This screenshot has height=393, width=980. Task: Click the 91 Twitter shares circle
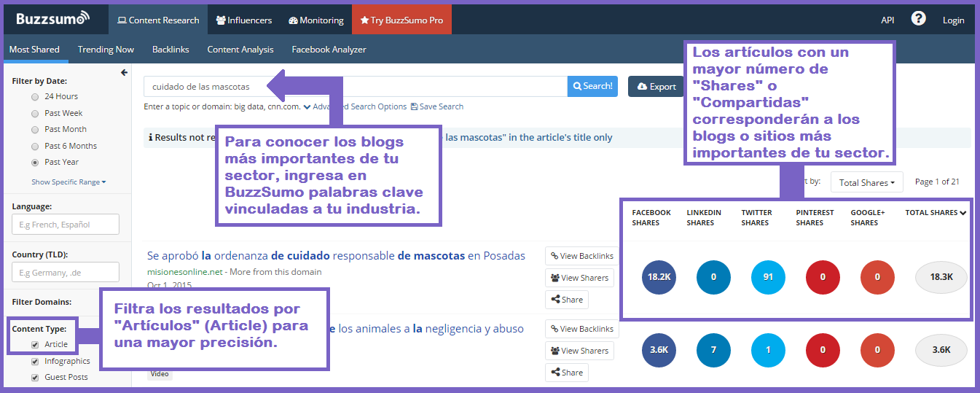[x=769, y=277]
